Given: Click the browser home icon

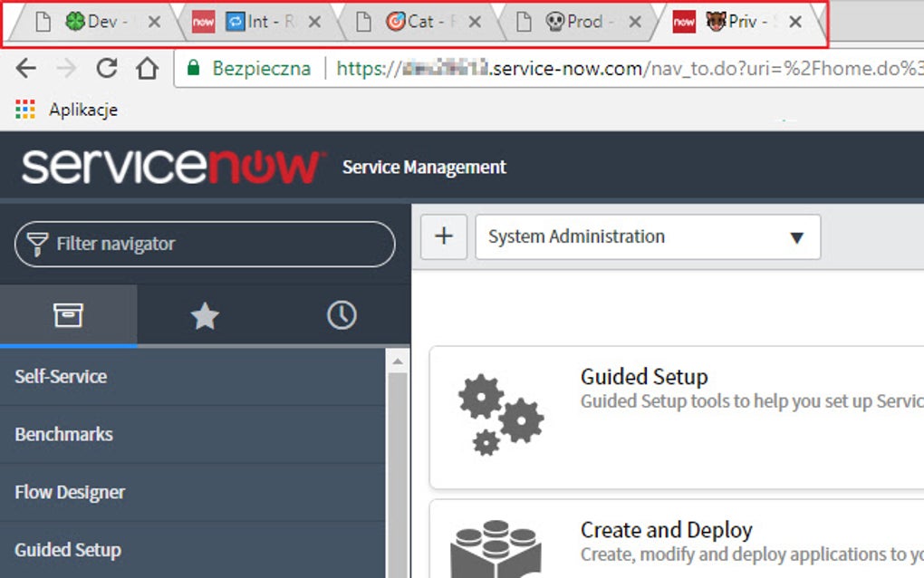Looking at the screenshot, I should point(147,68).
